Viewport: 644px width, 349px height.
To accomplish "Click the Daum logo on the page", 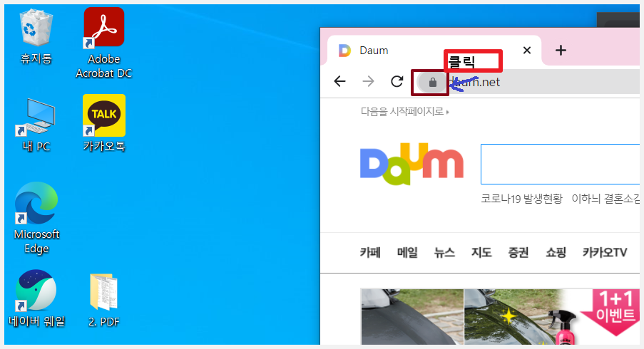I will 412,164.
